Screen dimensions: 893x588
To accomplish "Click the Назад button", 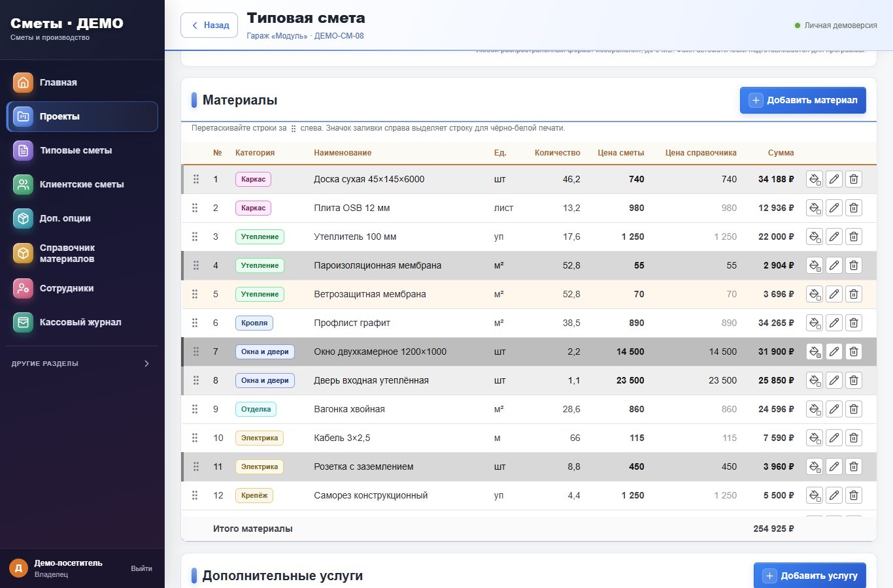I will [209, 25].
